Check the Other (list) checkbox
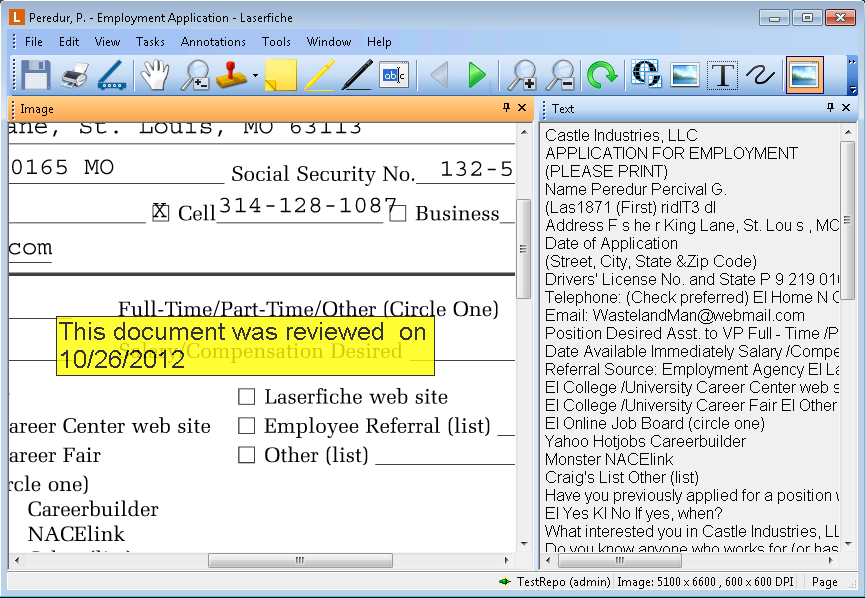Image resolution: width=865 pixels, height=598 pixels. coord(246,455)
